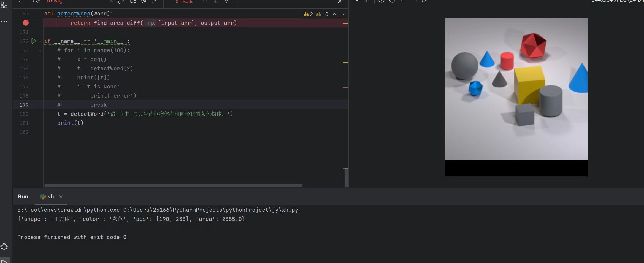Open the Debug tool window

click(x=4, y=246)
